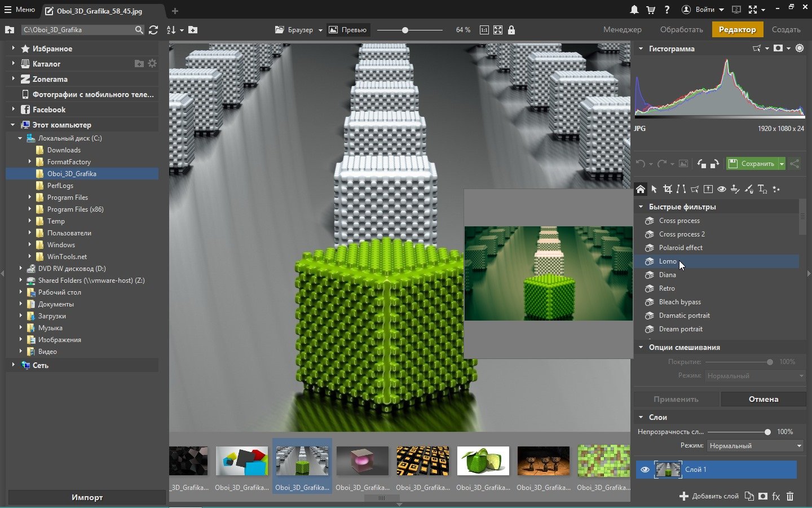Collapse the Быстрые фильтры panel

tap(641, 207)
